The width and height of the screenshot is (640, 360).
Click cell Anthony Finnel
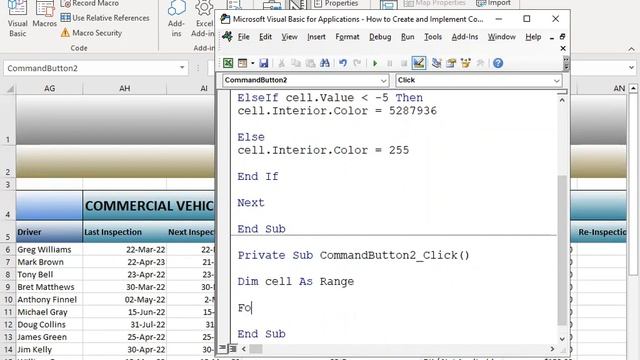(x=49, y=300)
